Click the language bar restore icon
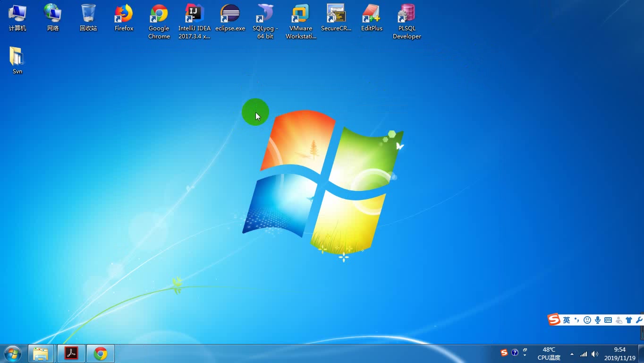 click(x=525, y=350)
